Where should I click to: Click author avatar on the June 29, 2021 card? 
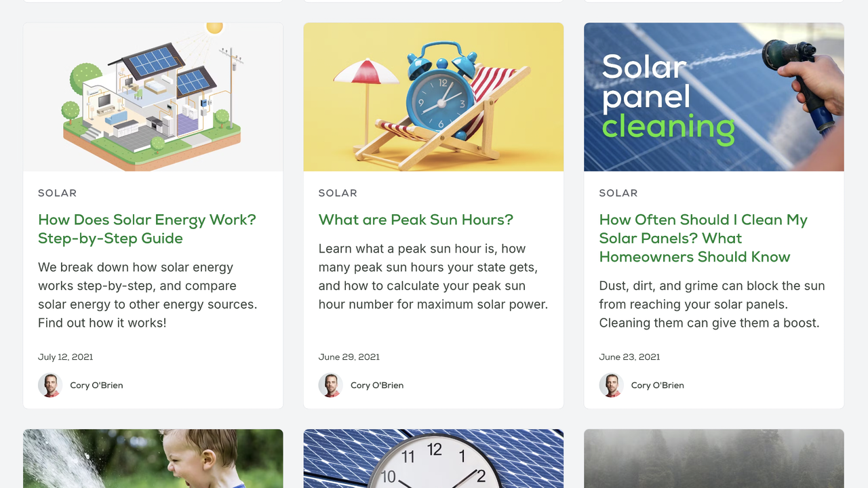coord(330,385)
